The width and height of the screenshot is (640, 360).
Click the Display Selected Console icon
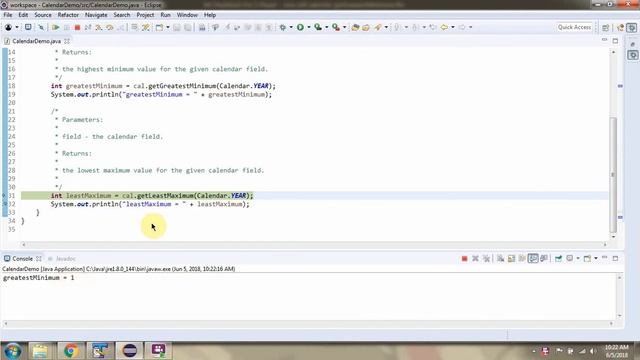pyautogui.click(x=569, y=258)
